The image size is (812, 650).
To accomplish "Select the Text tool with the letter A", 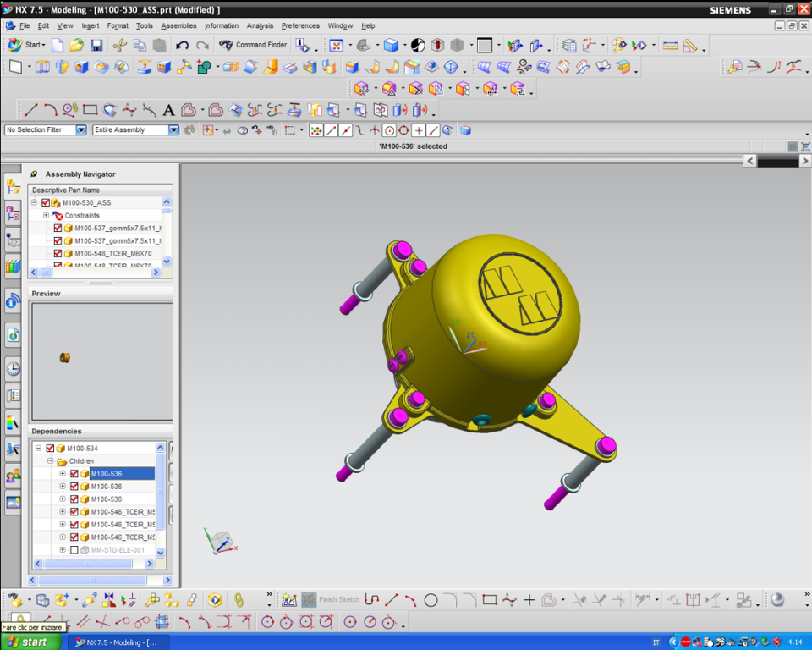I will tap(168, 110).
